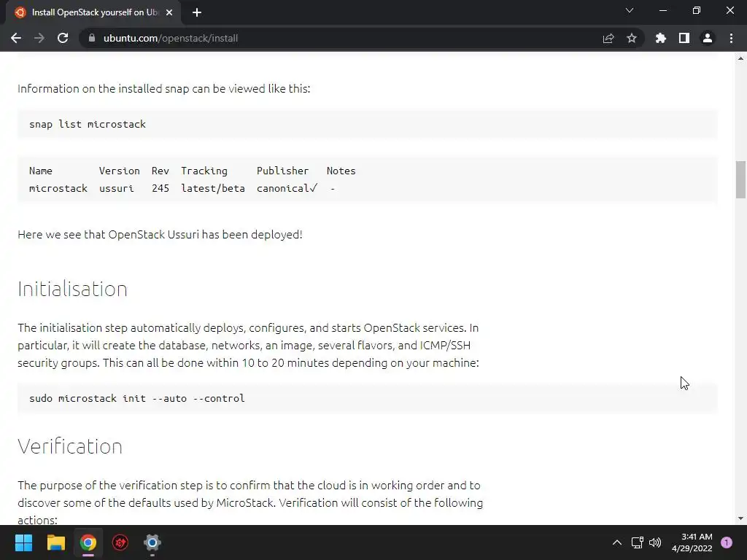Open the red circular taskbar app
Image resolution: width=747 pixels, height=560 pixels.
click(120, 542)
